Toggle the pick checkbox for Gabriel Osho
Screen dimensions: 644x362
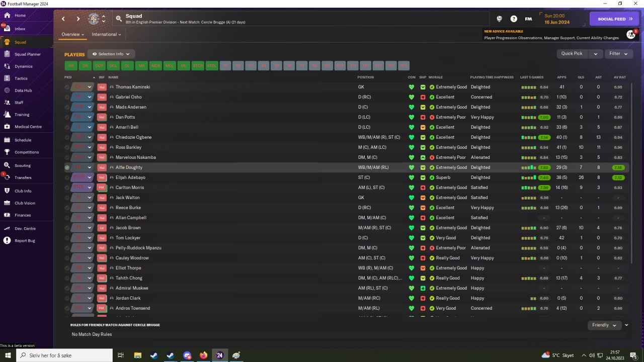click(x=67, y=97)
